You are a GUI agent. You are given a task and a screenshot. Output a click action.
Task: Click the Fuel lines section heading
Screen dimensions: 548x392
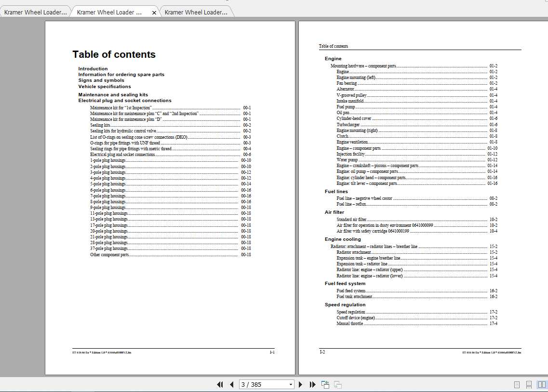(x=336, y=192)
